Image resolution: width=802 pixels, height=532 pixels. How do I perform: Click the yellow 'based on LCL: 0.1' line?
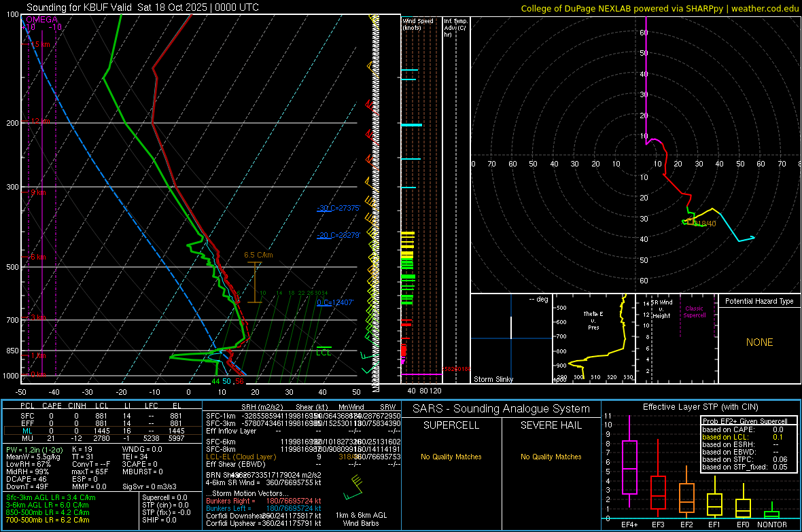(743, 437)
